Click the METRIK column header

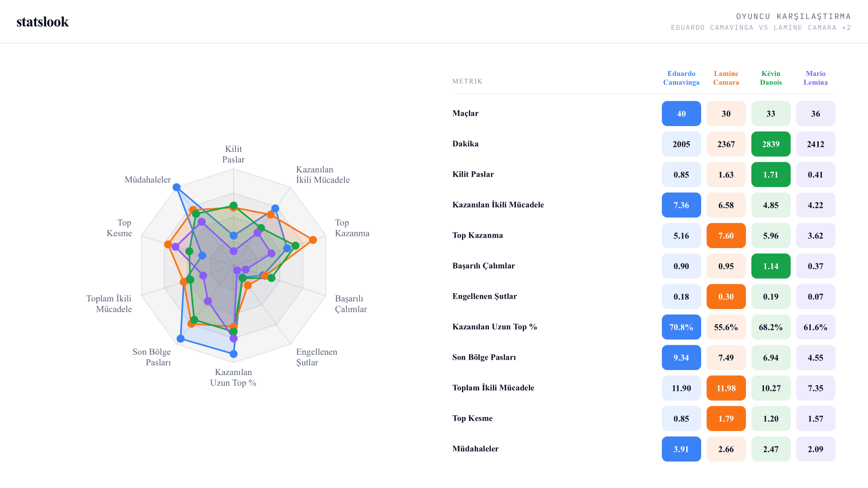coord(467,81)
